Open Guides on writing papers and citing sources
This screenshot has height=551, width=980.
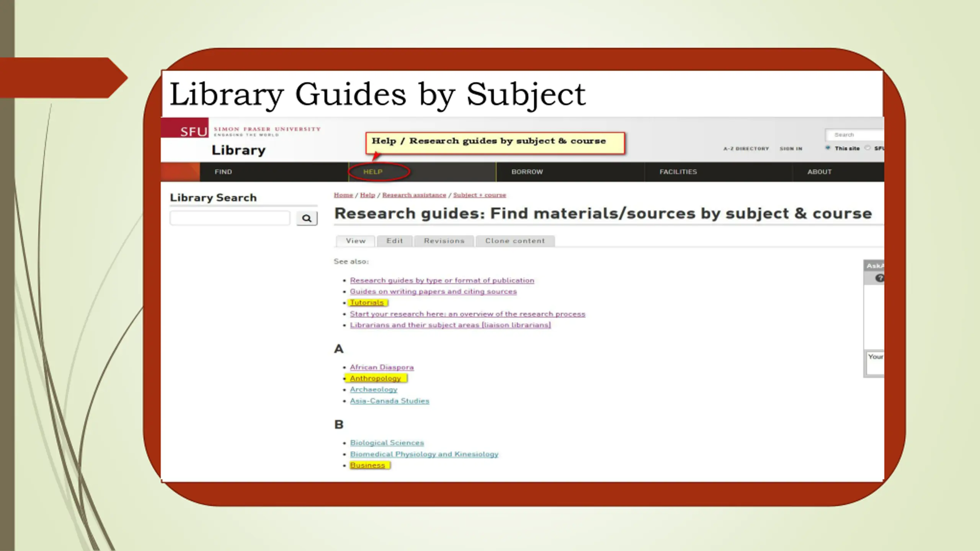(x=433, y=291)
